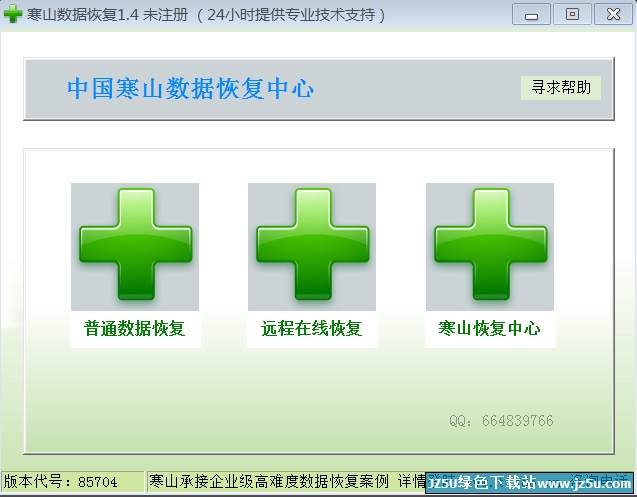The height and width of the screenshot is (497, 637).
Task: Click the 版本代号: 85704 status entry
Action: pyautogui.click(x=72, y=482)
